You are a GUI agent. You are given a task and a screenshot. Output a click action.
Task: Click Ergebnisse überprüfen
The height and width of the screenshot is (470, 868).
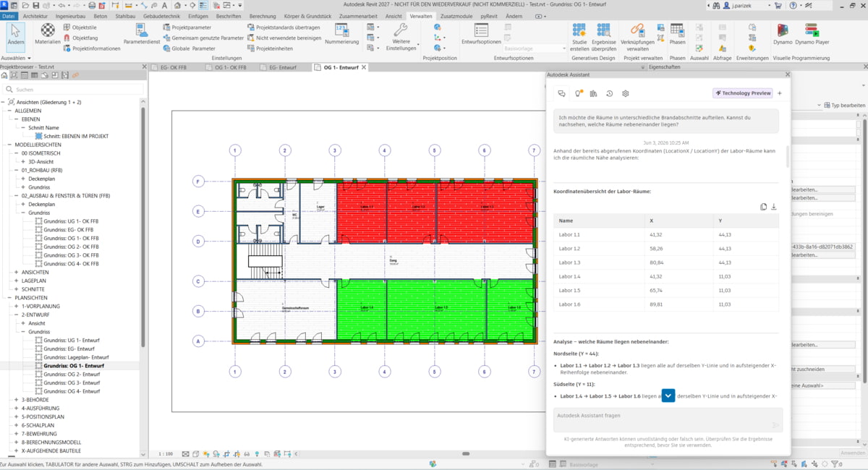(x=603, y=37)
